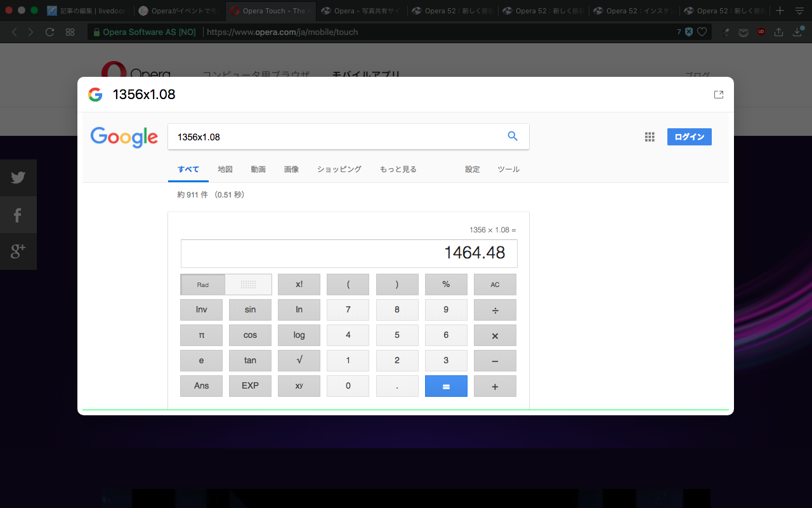Screen dimensions: 812x508
Task: Click the blue magnifier search icon
Action: 513,137
